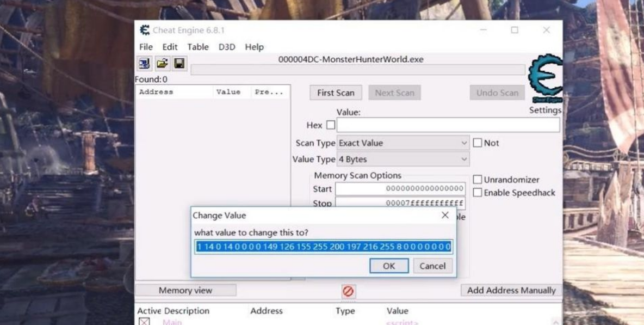Viewport: 644px width, 325px height.
Task: Click the Start address field
Action: pyautogui.click(x=400, y=189)
